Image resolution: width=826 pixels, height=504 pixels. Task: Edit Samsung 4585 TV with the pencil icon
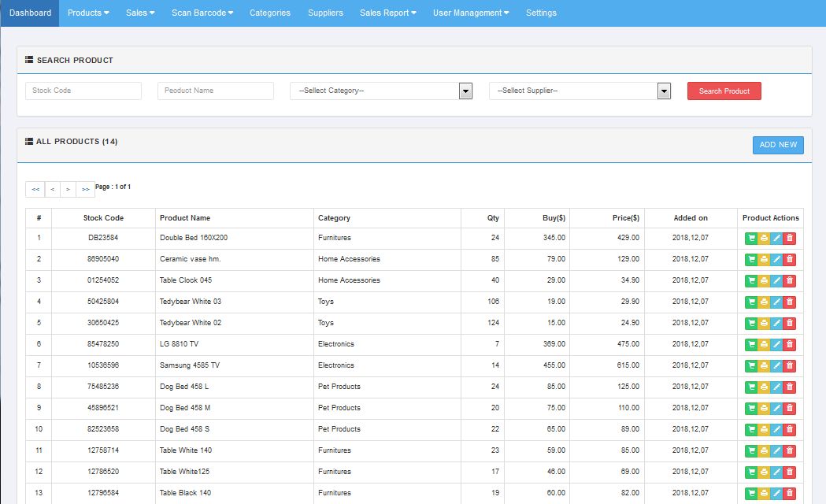pos(776,365)
